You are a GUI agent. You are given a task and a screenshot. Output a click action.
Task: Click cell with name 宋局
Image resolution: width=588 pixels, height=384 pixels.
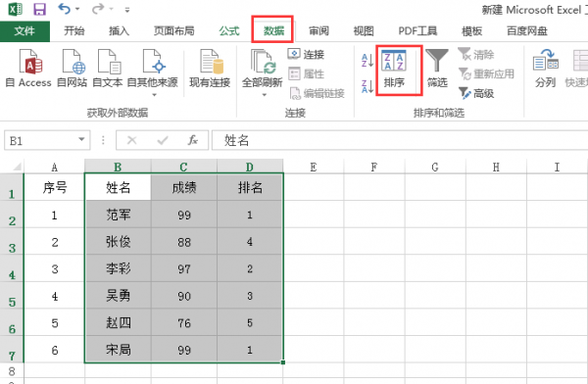[119, 350]
